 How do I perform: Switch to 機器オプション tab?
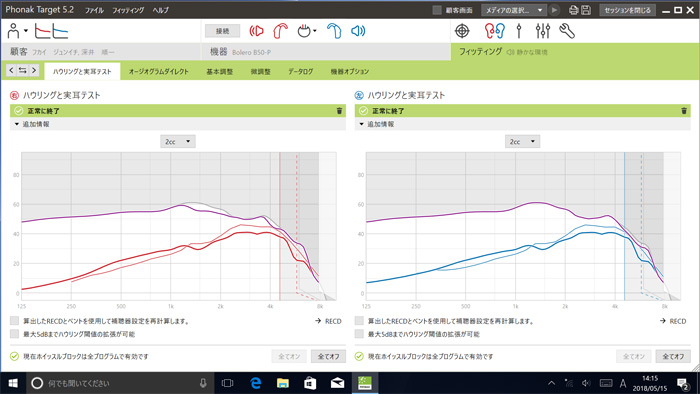coord(350,71)
